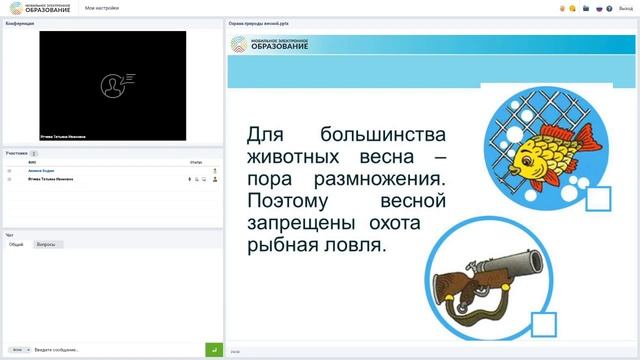Send message with the green enter button
The height and width of the screenshot is (360, 640).
point(214,350)
